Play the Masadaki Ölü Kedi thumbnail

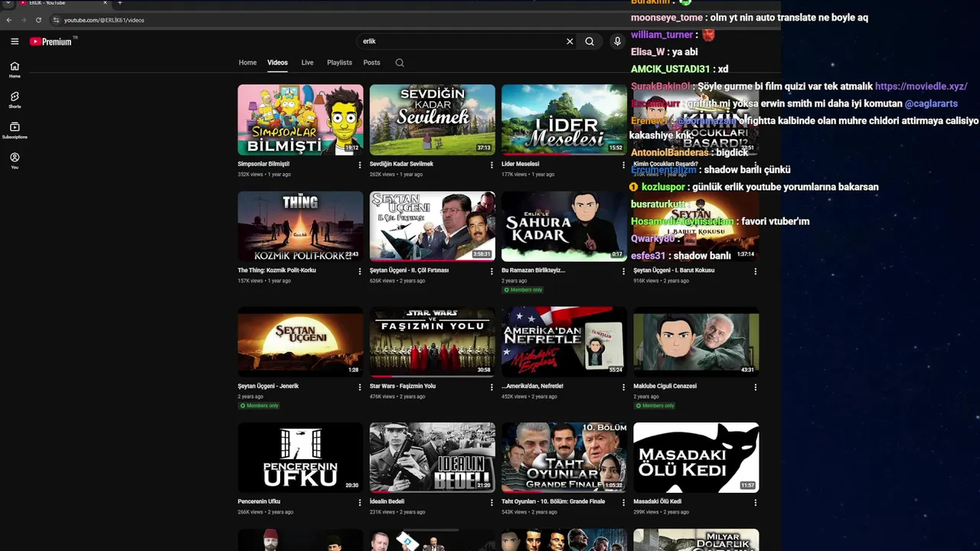pyautogui.click(x=696, y=458)
